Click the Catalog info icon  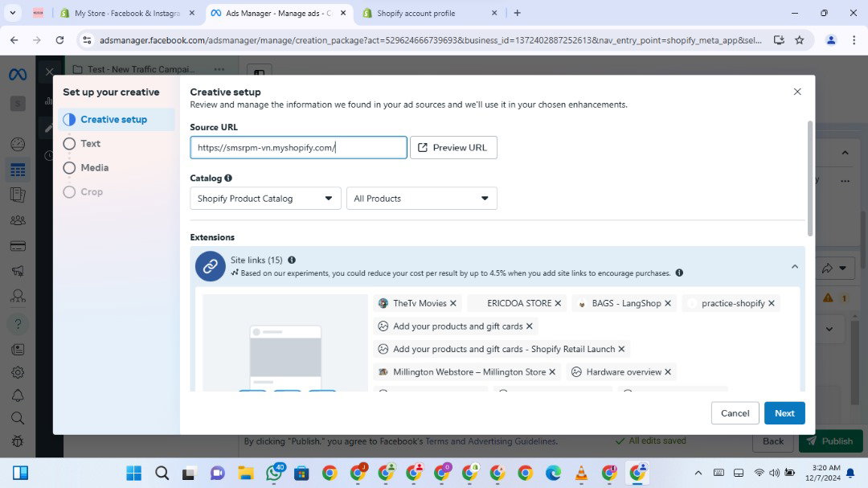point(228,178)
